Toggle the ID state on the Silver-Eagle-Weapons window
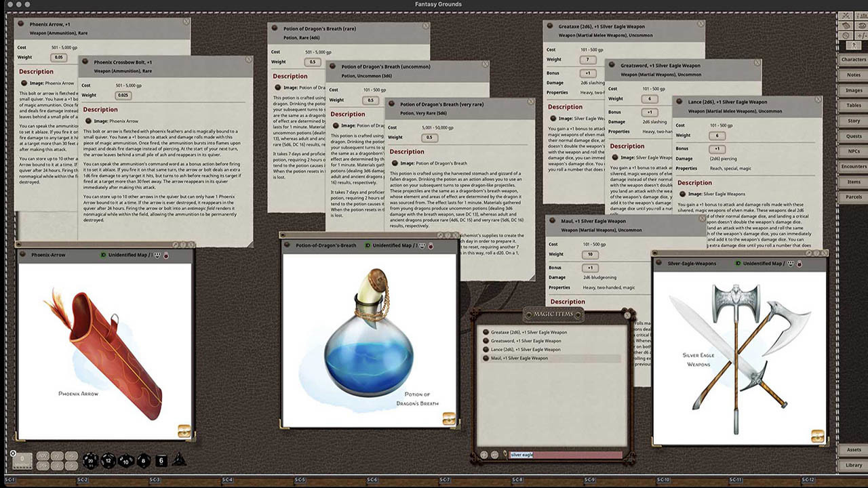868x488 pixels. click(x=738, y=263)
